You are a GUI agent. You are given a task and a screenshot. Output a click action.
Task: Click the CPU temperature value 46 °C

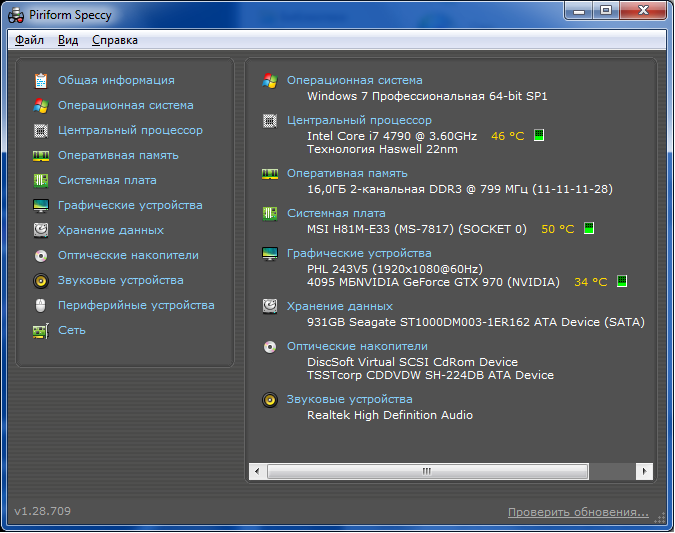coord(508,136)
